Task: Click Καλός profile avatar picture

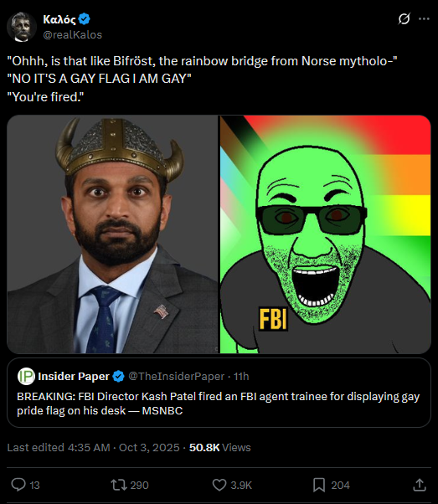Action: [22, 27]
